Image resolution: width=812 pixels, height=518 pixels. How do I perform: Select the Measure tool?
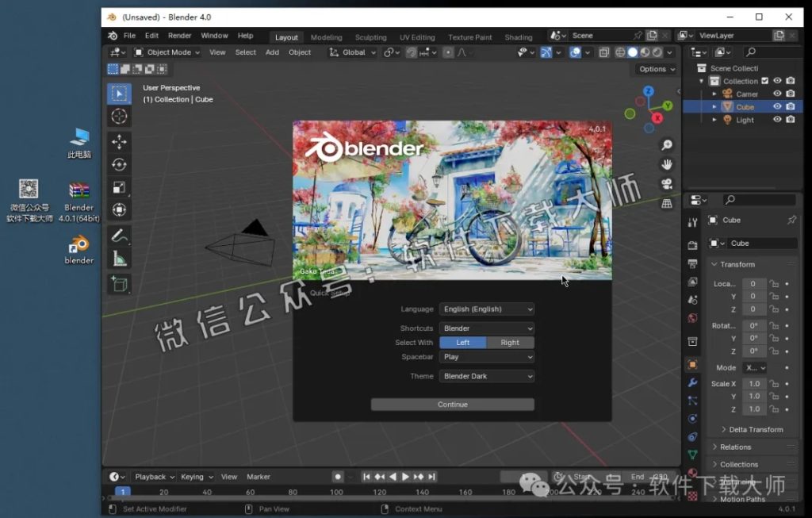(x=119, y=259)
